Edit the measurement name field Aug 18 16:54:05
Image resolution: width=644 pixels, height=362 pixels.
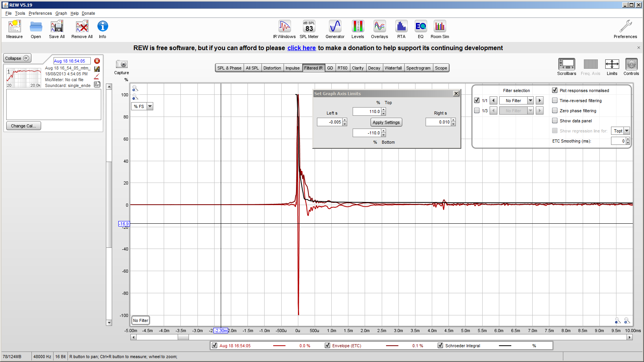click(x=72, y=61)
